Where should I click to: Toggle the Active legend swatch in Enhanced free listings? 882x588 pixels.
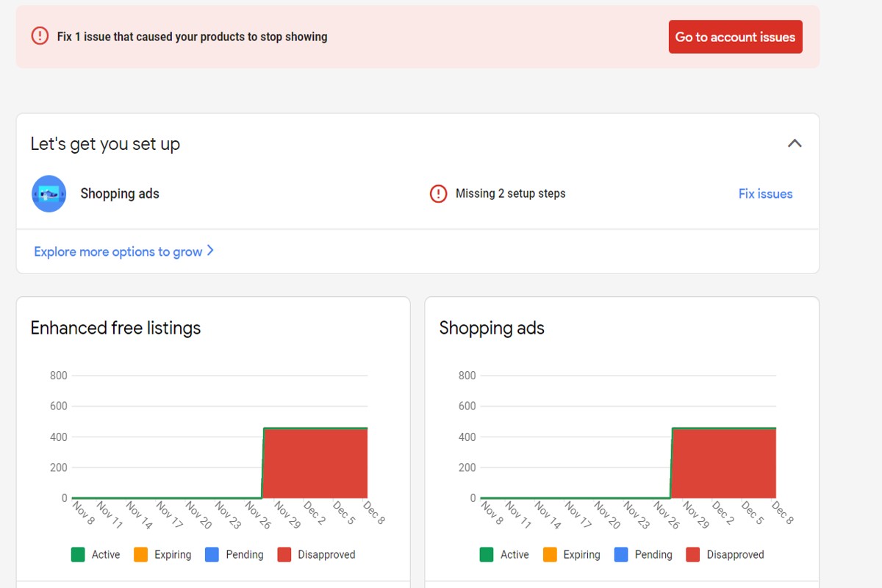tap(78, 555)
